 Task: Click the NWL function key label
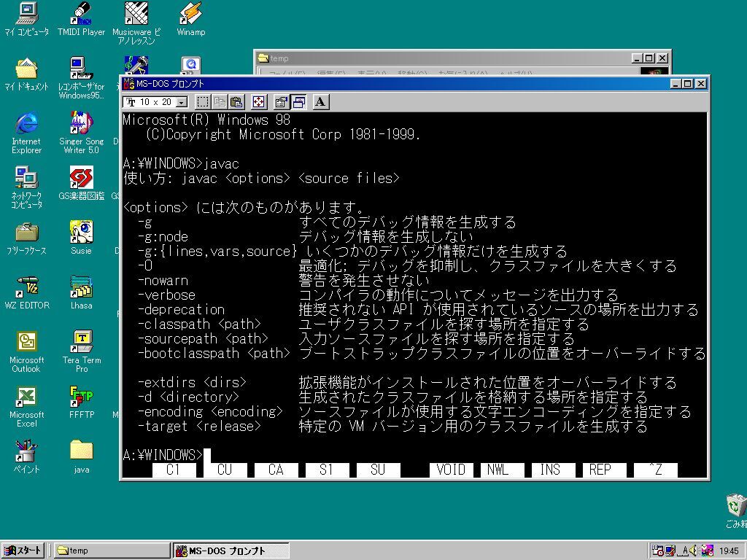(x=502, y=470)
